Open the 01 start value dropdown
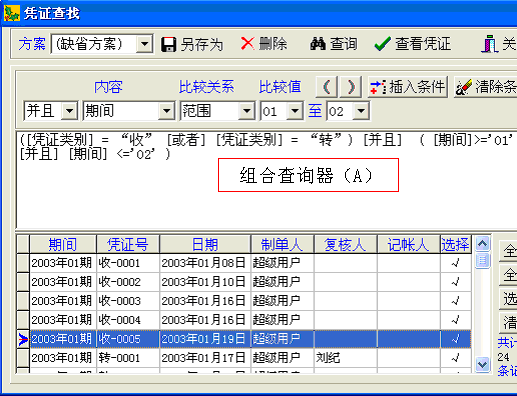The width and height of the screenshot is (517, 396). pyautogui.click(x=295, y=111)
